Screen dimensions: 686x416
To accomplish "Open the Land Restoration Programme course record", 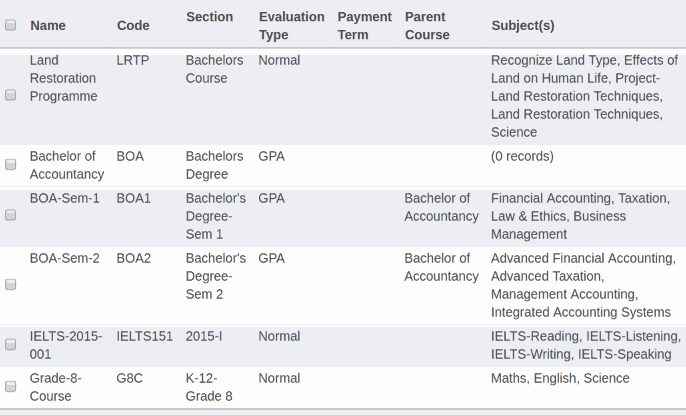I will [x=63, y=78].
